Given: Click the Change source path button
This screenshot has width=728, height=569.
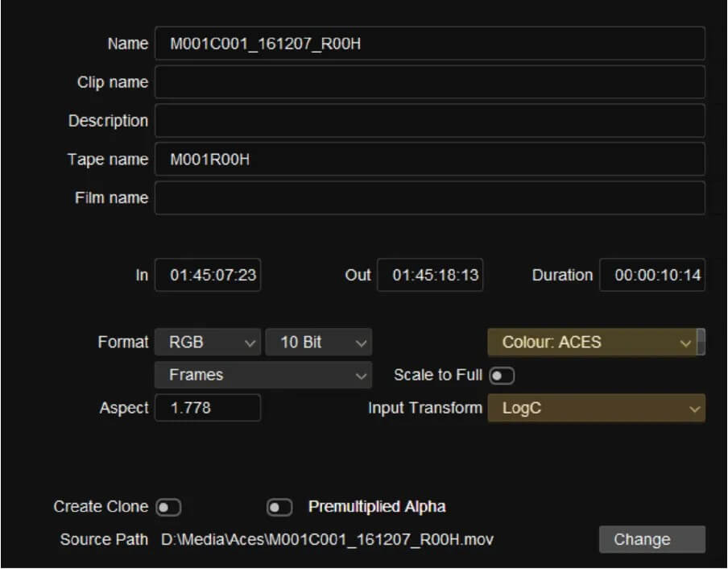Looking at the screenshot, I should tap(652, 539).
